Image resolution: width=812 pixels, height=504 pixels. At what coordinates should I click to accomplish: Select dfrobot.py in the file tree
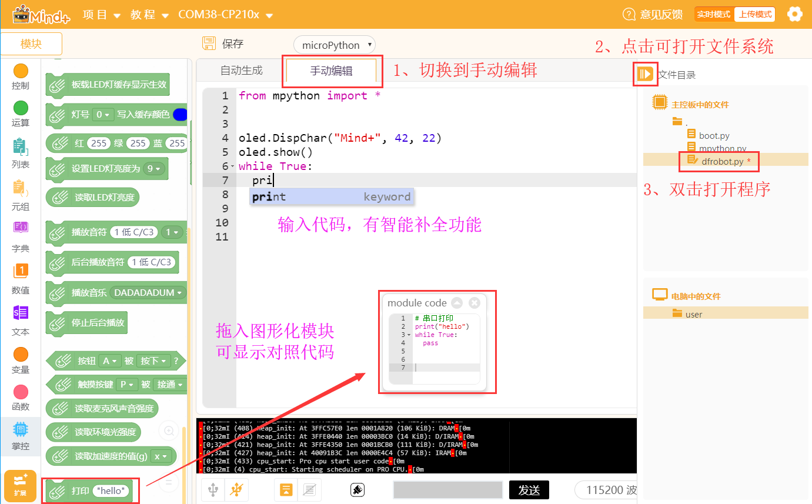point(721,161)
